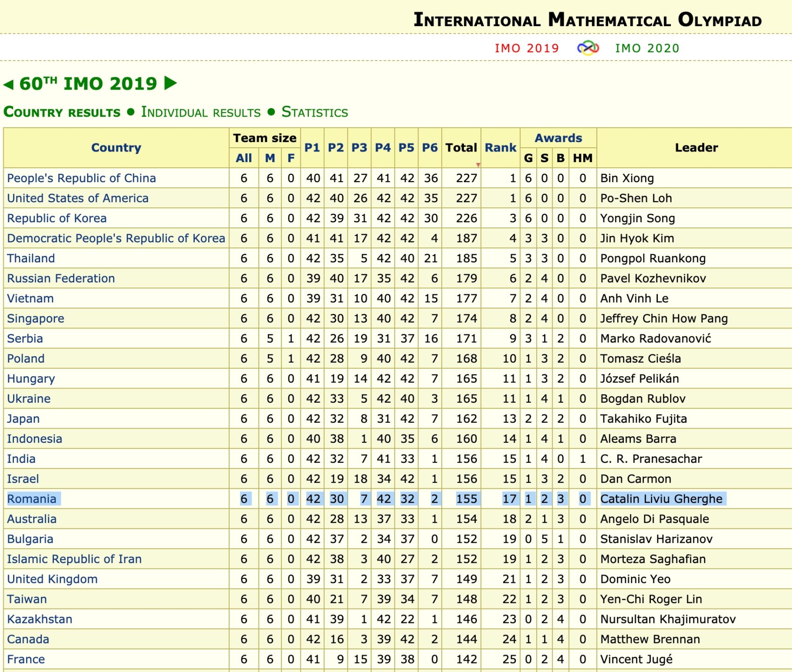The height and width of the screenshot is (672, 792).
Task: Open Thailand country link
Action: (31, 258)
